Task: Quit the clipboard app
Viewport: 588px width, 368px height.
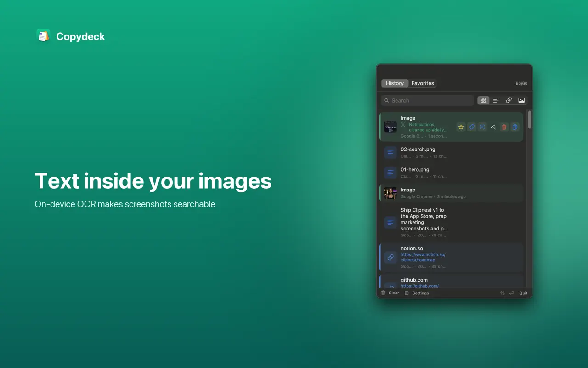Action: pyautogui.click(x=523, y=293)
